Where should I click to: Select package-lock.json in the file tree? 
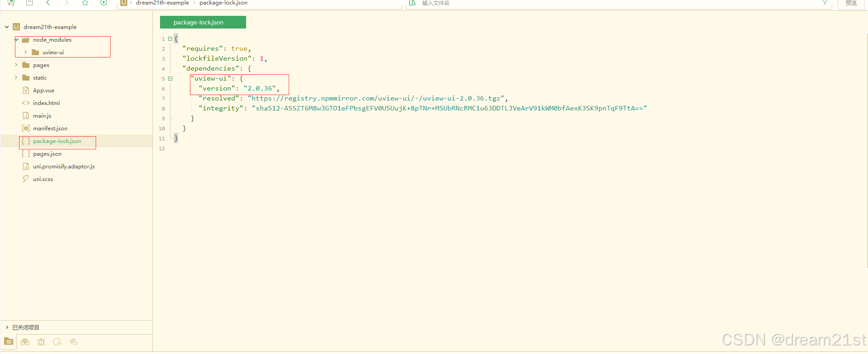pyautogui.click(x=57, y=141)
